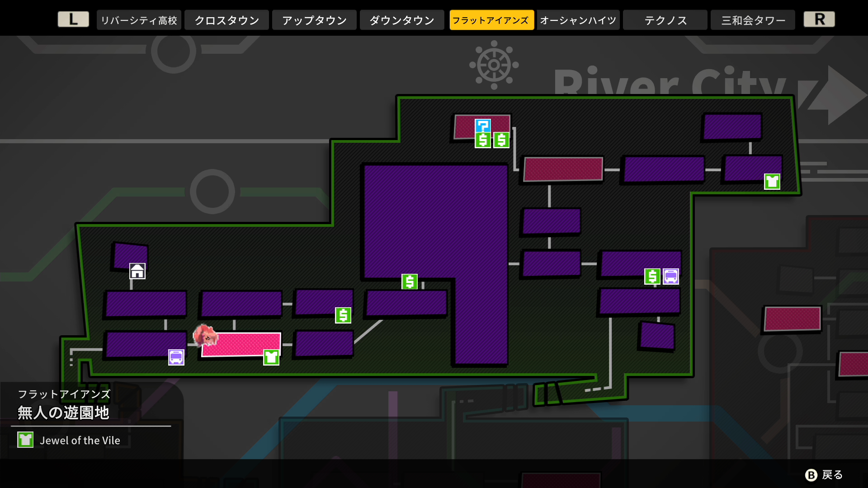Click the dollar shop icon under large building
Image resolution: width=868 pixels, height=488 pixels.
coord(410,282)
